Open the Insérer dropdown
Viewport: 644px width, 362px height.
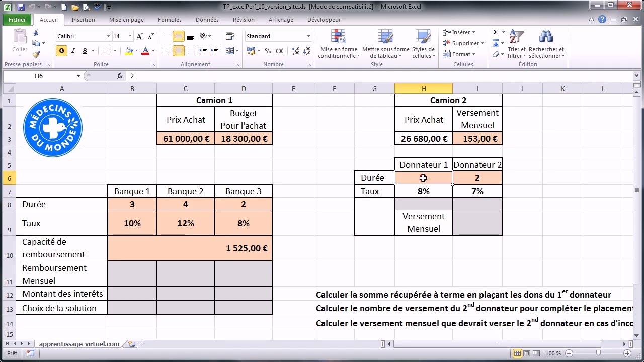[x=459, y=32]
